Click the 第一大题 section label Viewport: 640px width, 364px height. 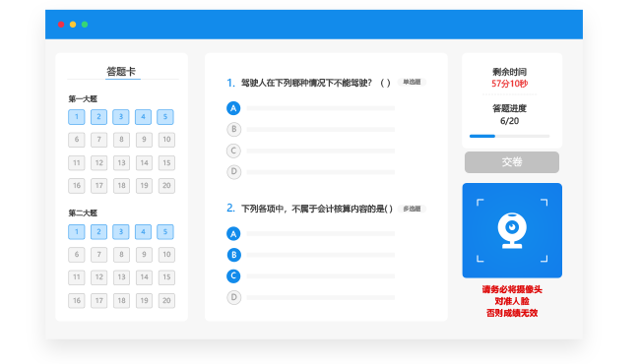(x=83, y=99)
